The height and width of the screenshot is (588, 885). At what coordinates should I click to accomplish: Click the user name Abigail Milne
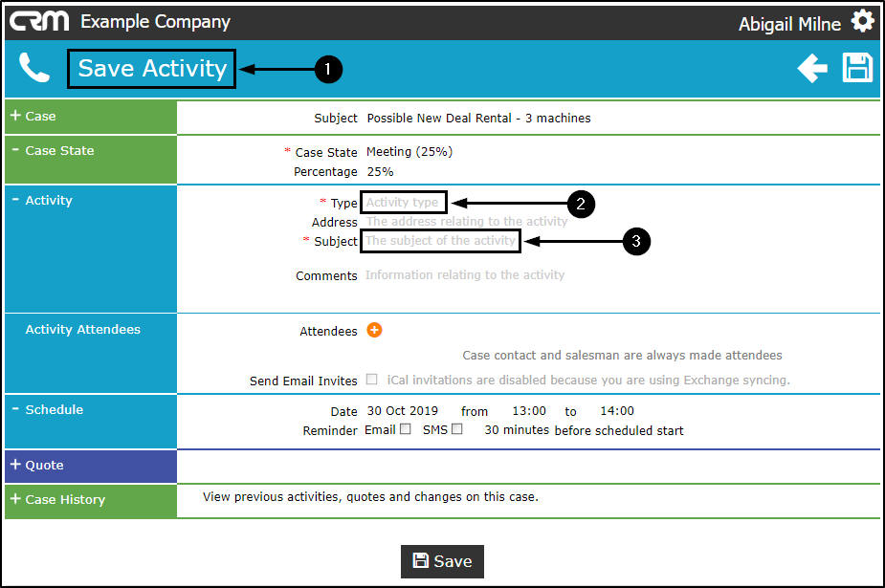point(789,24)
